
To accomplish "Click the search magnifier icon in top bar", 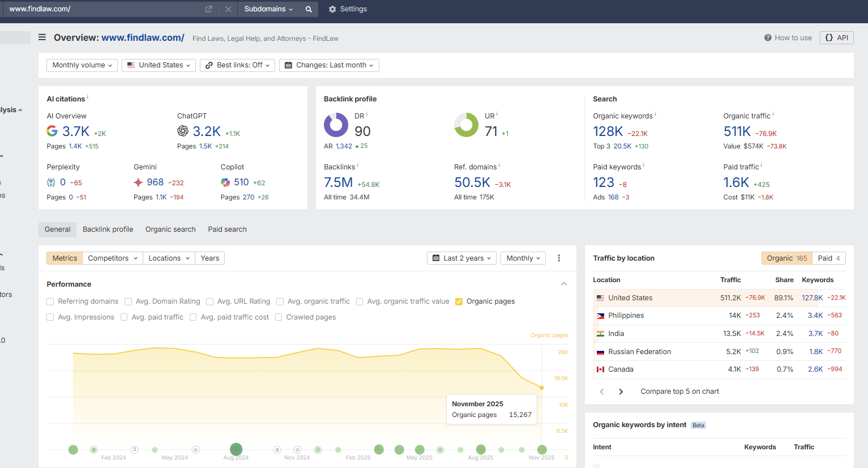I will pos(309,9).
